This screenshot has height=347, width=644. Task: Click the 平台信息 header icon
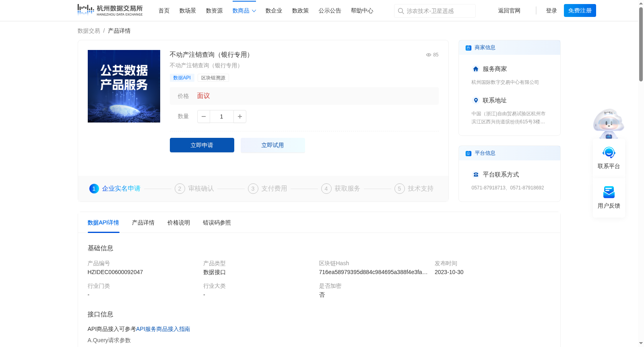(469, 154)
